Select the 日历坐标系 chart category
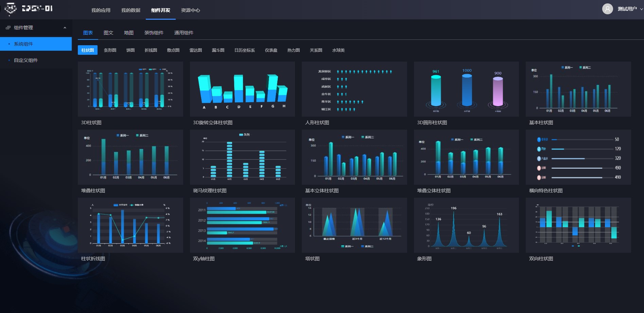 (245, 50)
